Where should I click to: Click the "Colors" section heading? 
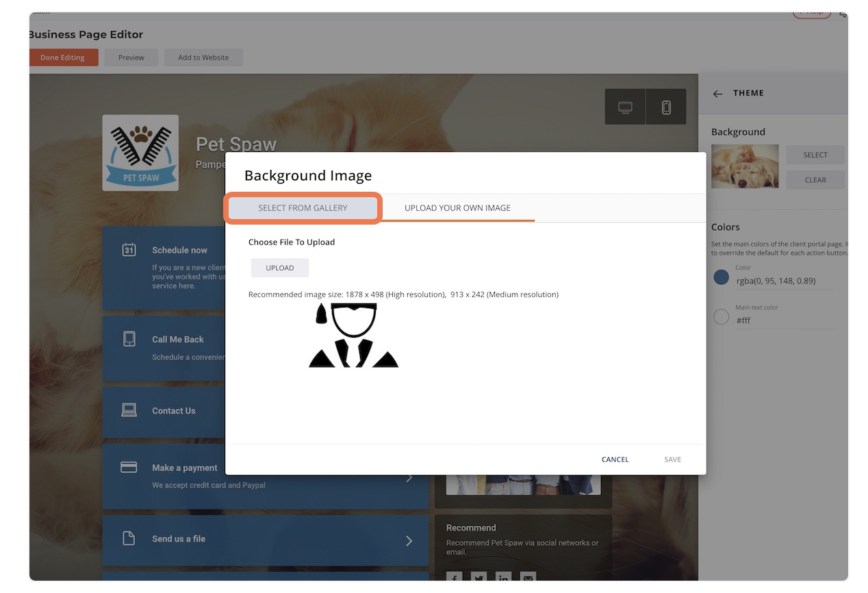pos(726,227)
